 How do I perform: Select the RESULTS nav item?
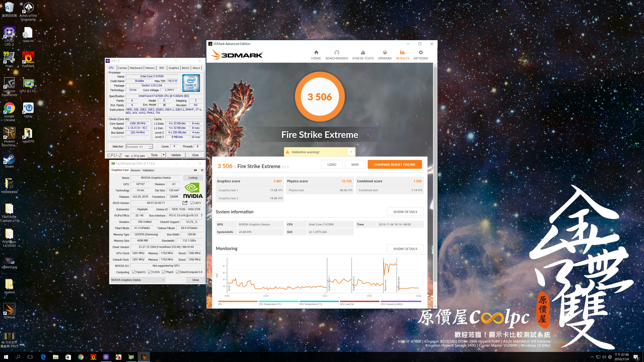tap(402, 55)
